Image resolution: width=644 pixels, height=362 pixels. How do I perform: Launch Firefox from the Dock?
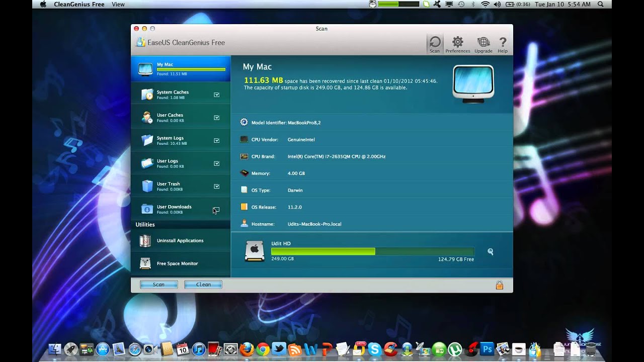(x=247, y=349)
